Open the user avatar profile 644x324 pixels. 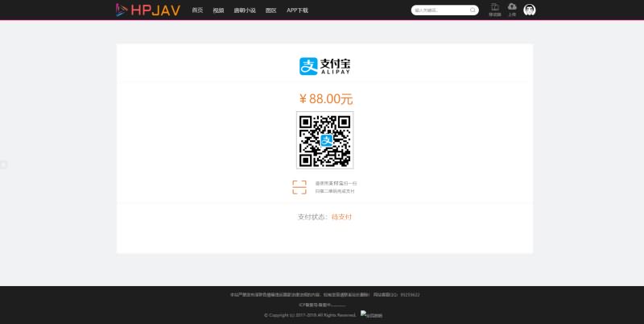point(530,10)
